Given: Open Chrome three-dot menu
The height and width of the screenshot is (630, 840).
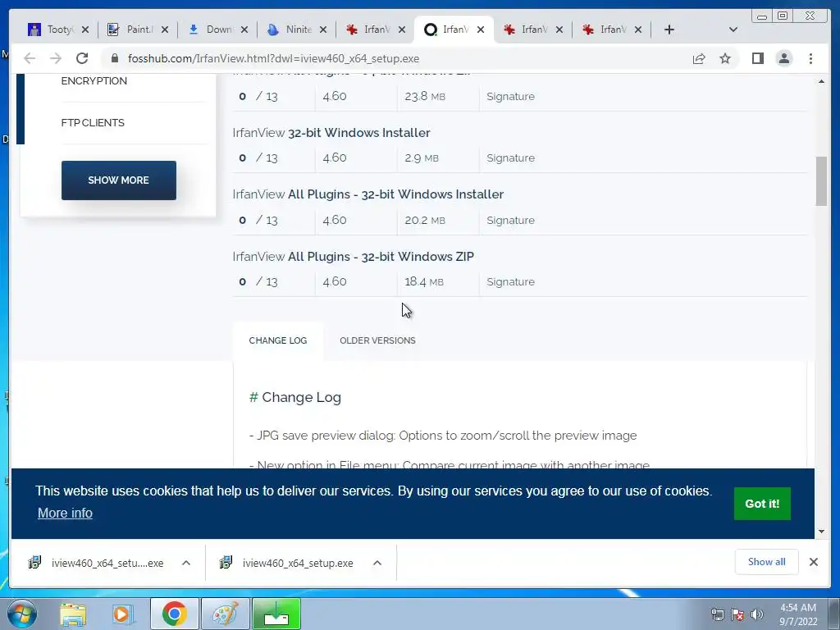Looking at the screenshot, I should click(810, 58).
